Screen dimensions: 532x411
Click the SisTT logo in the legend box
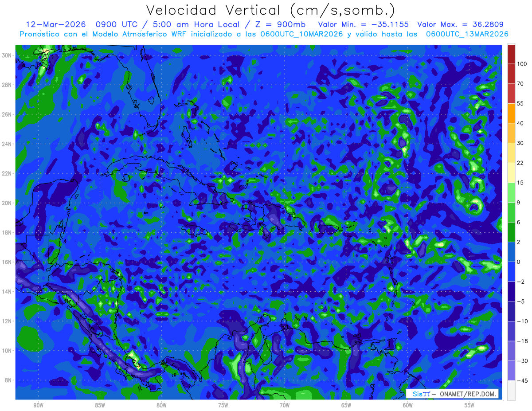421,394
